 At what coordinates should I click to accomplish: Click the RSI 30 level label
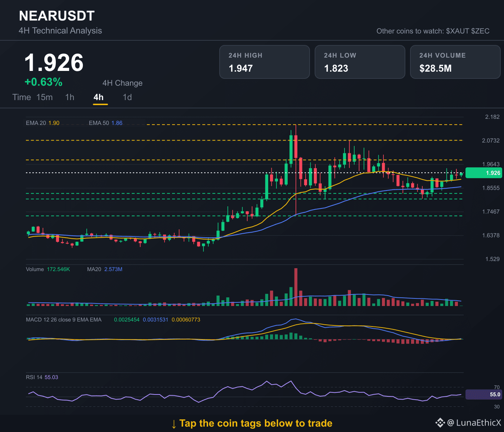pos(497,407)
